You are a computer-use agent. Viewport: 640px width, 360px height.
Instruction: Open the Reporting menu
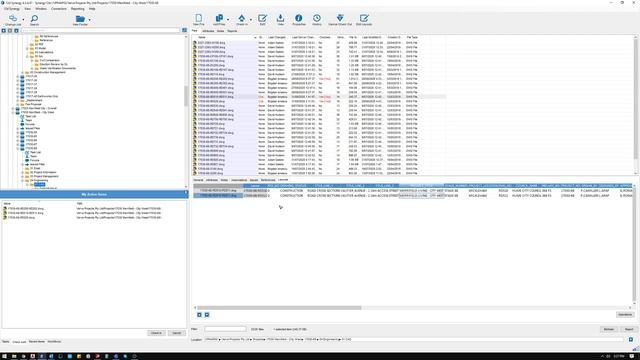(78, 9)
